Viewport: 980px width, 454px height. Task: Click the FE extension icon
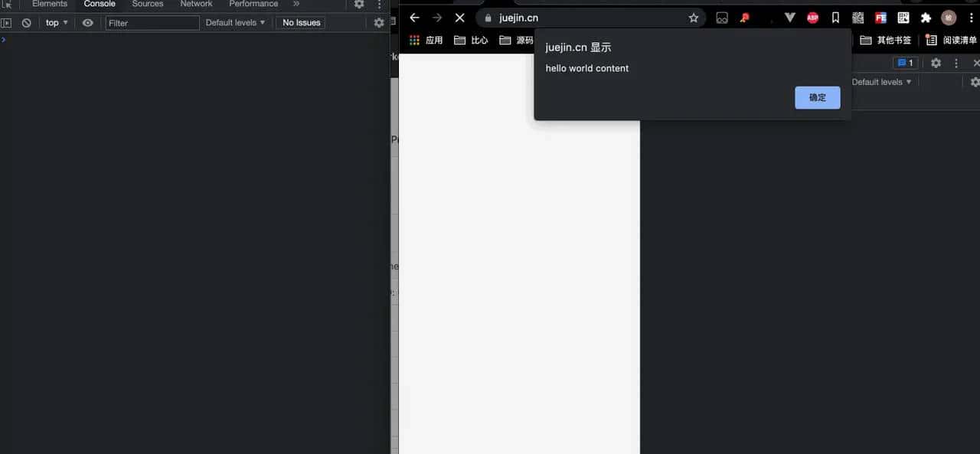coord(880,18)
